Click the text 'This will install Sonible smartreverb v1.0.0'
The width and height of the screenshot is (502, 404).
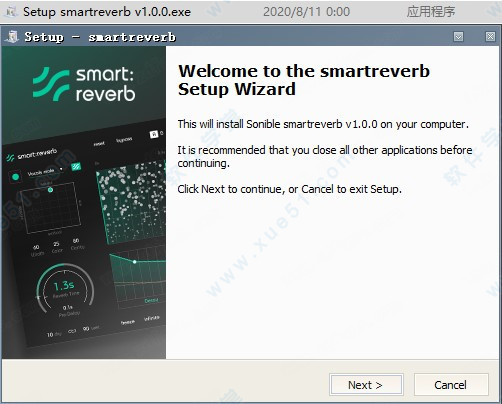coord(277,124)
